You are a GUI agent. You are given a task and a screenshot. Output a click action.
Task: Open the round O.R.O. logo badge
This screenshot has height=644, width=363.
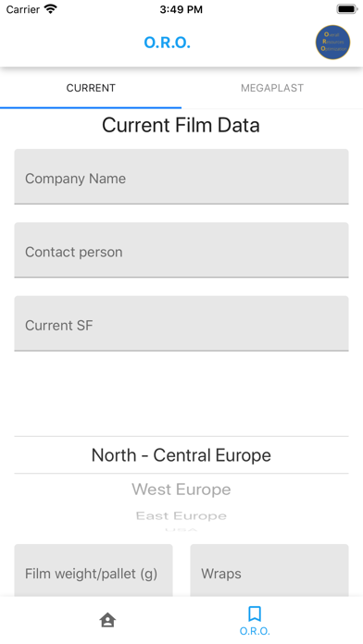[332, 43]
